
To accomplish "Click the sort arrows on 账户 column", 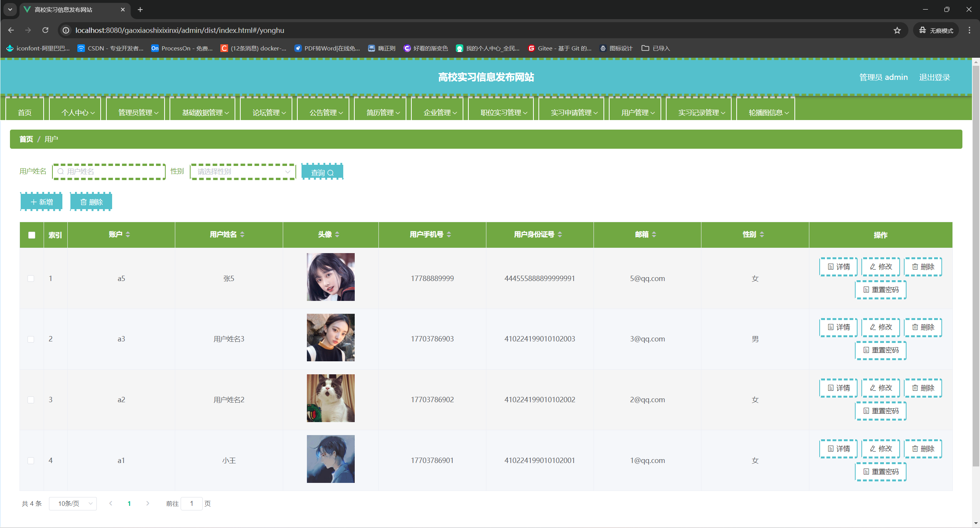I will pyautogui.click(x=128, y=234).
